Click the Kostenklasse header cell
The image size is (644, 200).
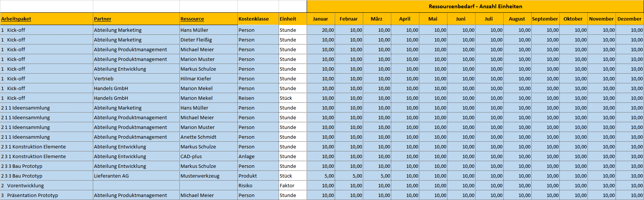tap(258, 19)
